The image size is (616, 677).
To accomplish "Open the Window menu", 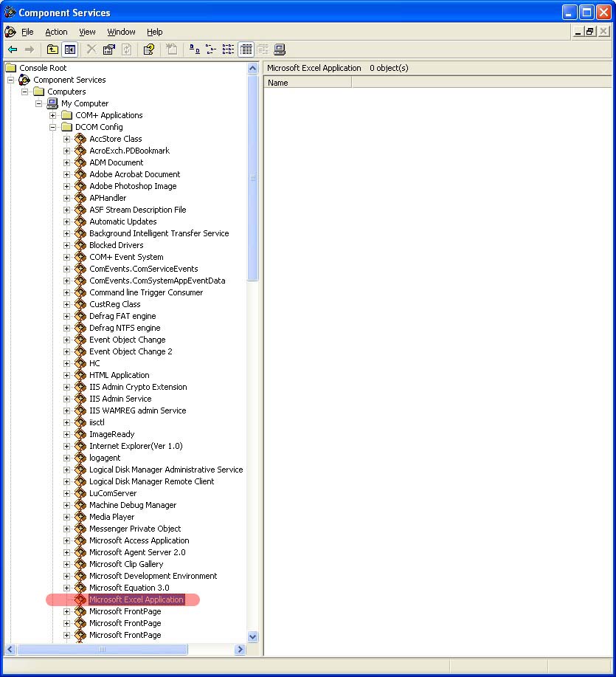I will click(121, 32).
